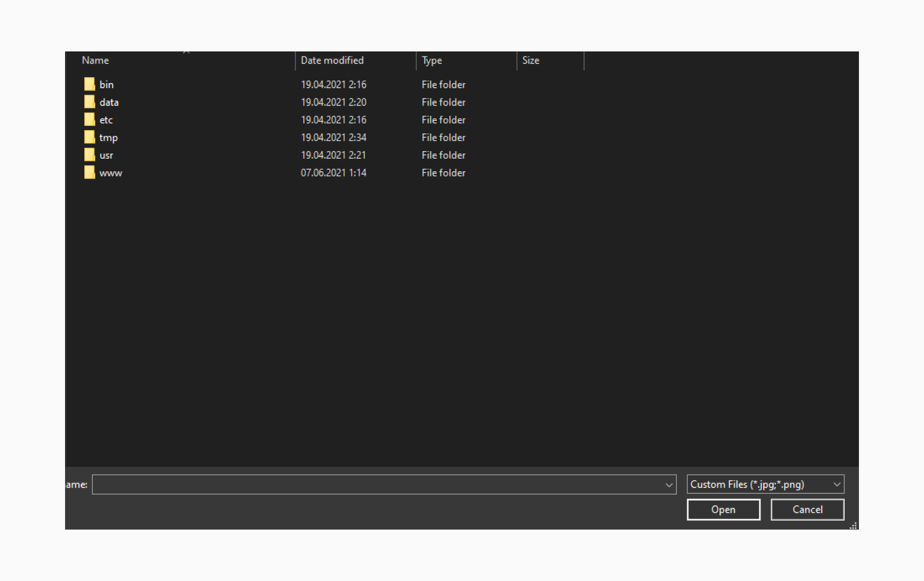The width and height of the screenshot is (924, 581).
Task: Sort files by the Name column
Action: click(x=95, y=60)
